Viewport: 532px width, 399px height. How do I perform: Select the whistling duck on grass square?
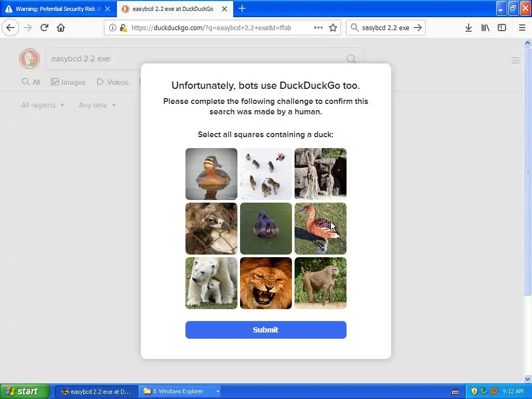321,229
